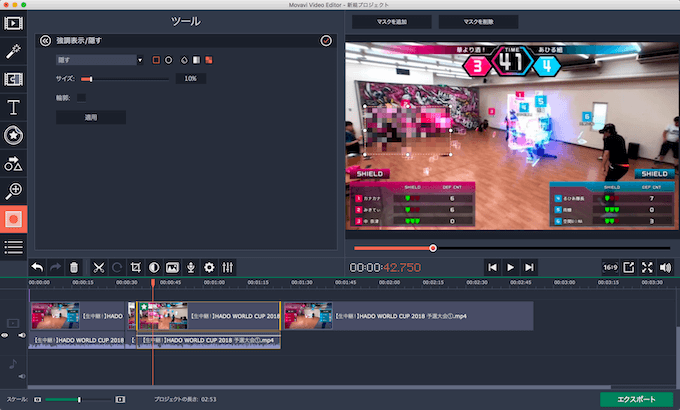Viewport: 680px width, 410px height.
Task: Choose the pixelate fill type icon
Action: click(x=209, y=60)
